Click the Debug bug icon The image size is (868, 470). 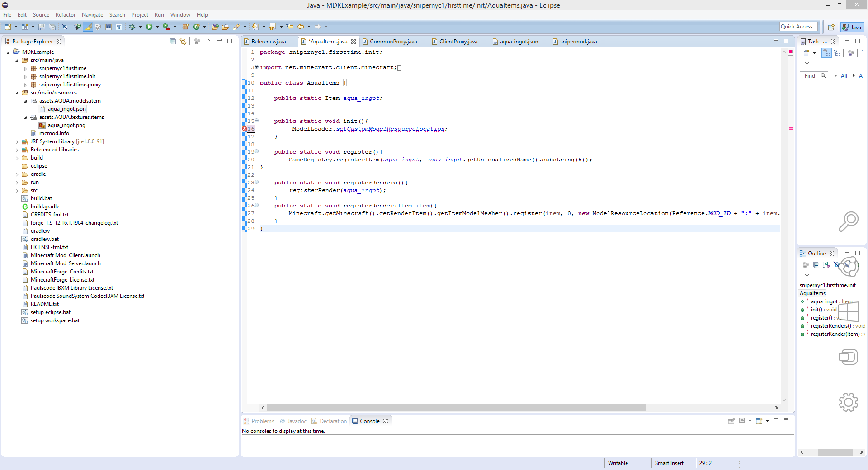point(132,27)
